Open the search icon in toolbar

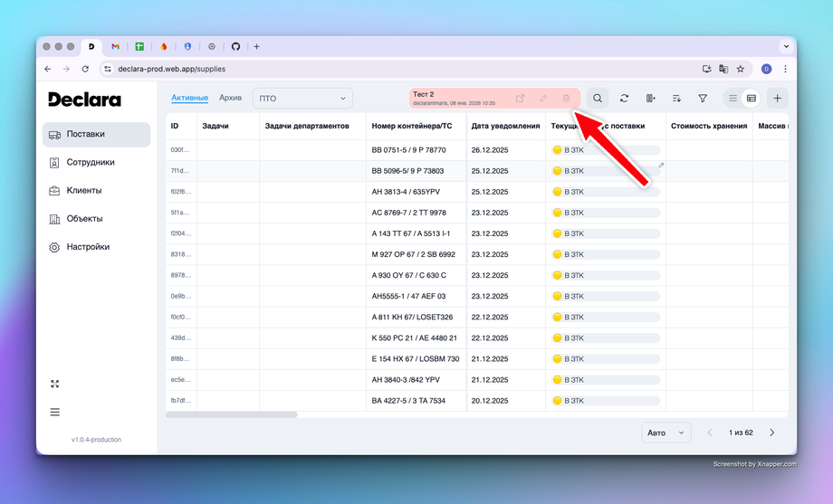click(x=598, y=99)
